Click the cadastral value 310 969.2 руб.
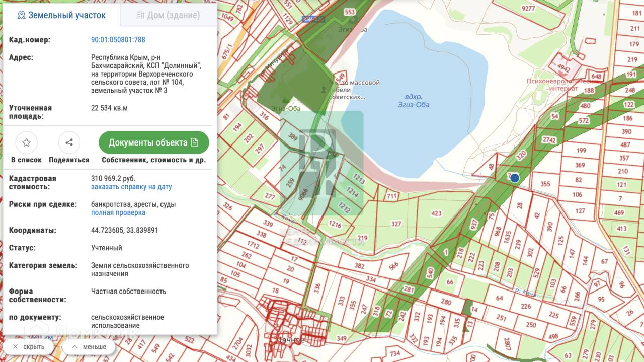 (x=113, y=178)
